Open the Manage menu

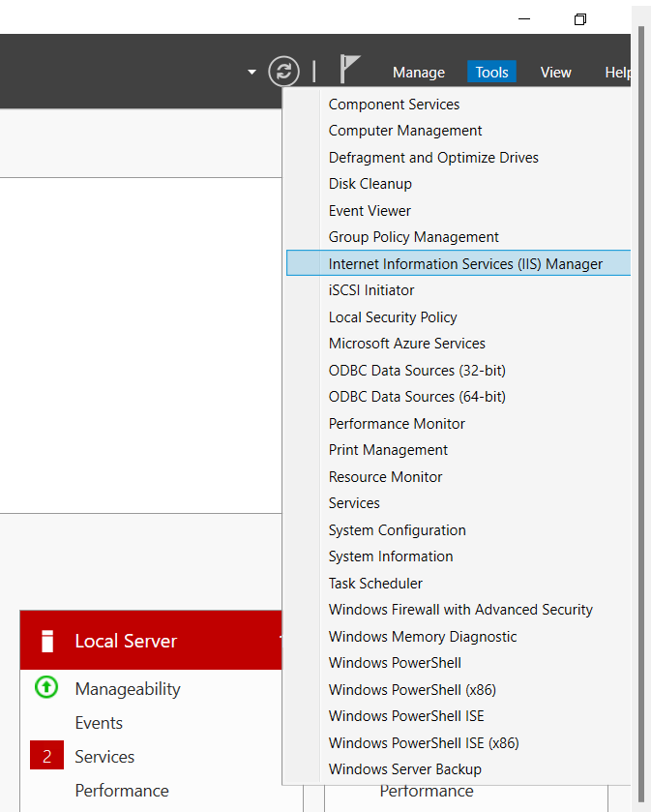pos(419,72)
